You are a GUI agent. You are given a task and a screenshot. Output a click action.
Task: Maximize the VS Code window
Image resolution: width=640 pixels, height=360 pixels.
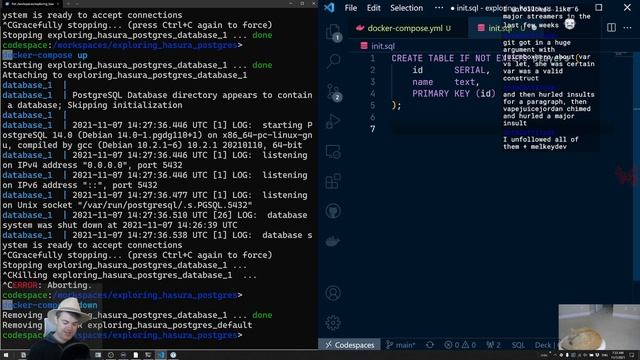pyautogui.click(x=598, y=8)
